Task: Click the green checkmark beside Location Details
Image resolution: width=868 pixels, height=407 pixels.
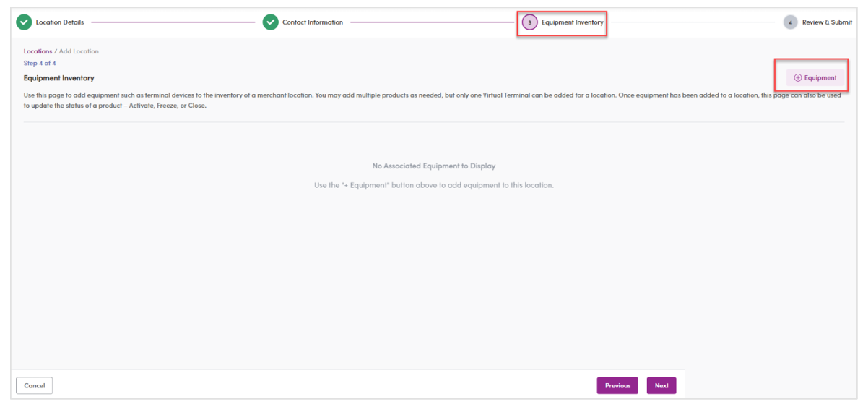Action: [25, 22]
